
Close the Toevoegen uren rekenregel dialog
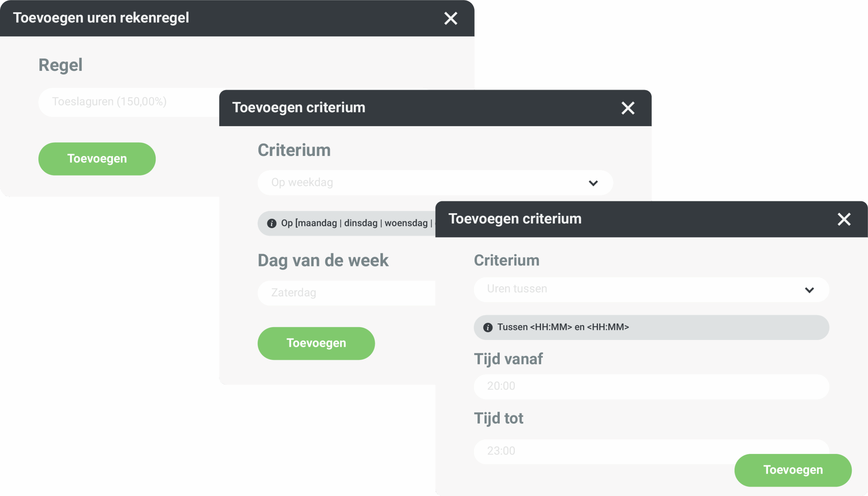pyautogui.click(x=450, y=18)
